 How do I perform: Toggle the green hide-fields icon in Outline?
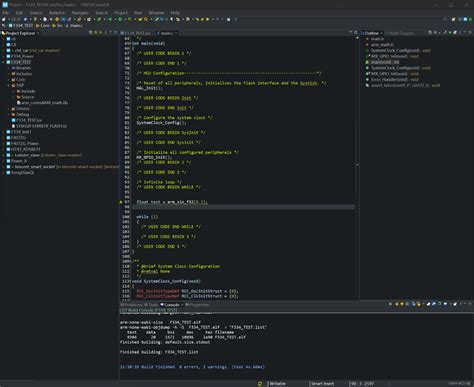coord(450,33)
